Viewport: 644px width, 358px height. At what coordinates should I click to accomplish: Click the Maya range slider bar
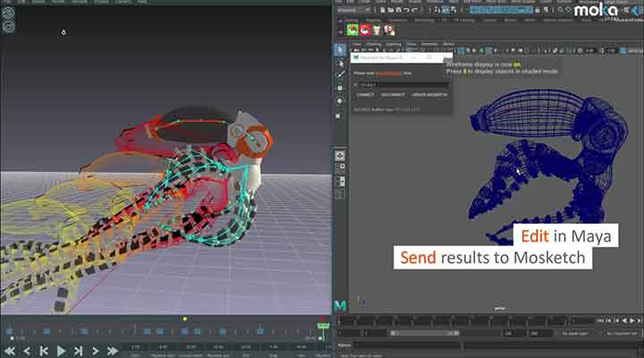point(424,333)
